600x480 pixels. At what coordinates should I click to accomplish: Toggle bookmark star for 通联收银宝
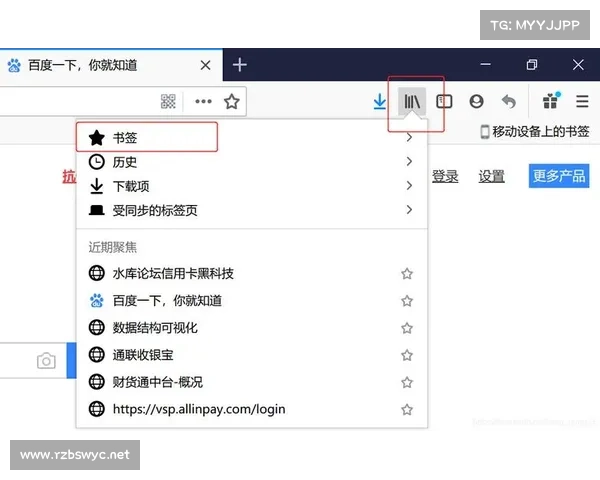point(407,355)
